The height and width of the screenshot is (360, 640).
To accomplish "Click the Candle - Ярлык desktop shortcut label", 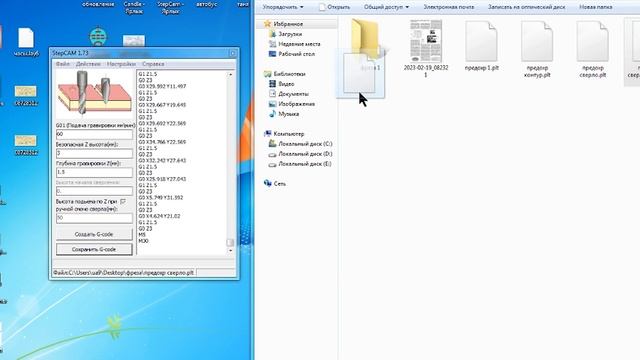I will (134, 8).
